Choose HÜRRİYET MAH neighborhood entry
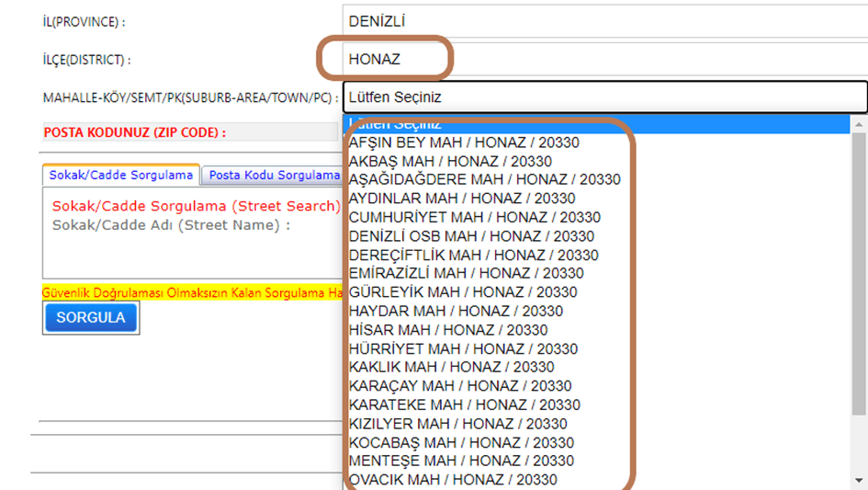Image resolution: width=868 pixels, height=490 pixels. [x=463, y=348]
